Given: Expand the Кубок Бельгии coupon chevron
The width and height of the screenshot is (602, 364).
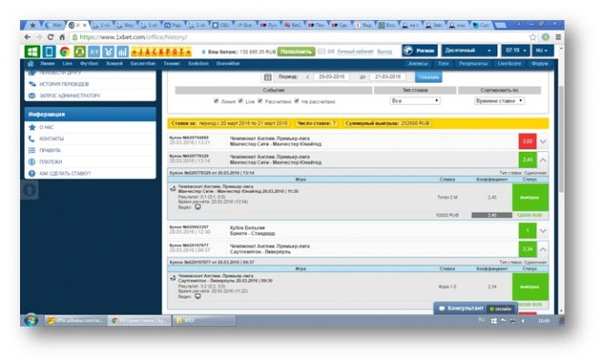Looking at the screenshot, I should (x=543, y=231).
